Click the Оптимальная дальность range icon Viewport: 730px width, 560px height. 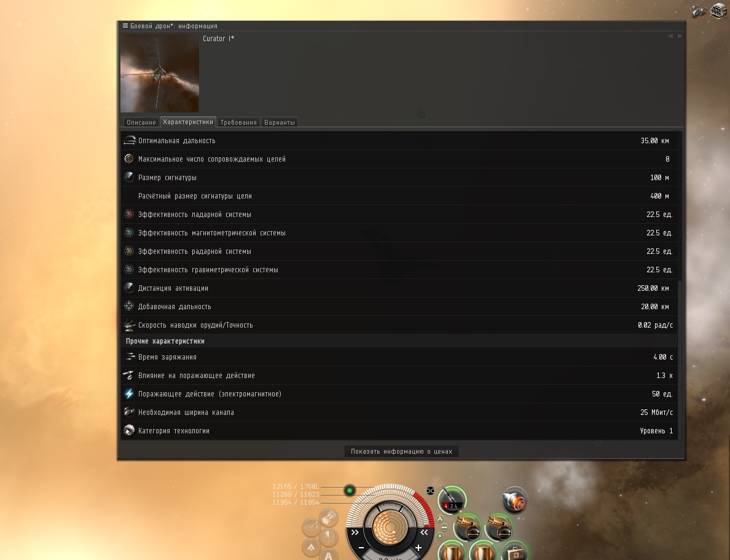click(130, 141)
